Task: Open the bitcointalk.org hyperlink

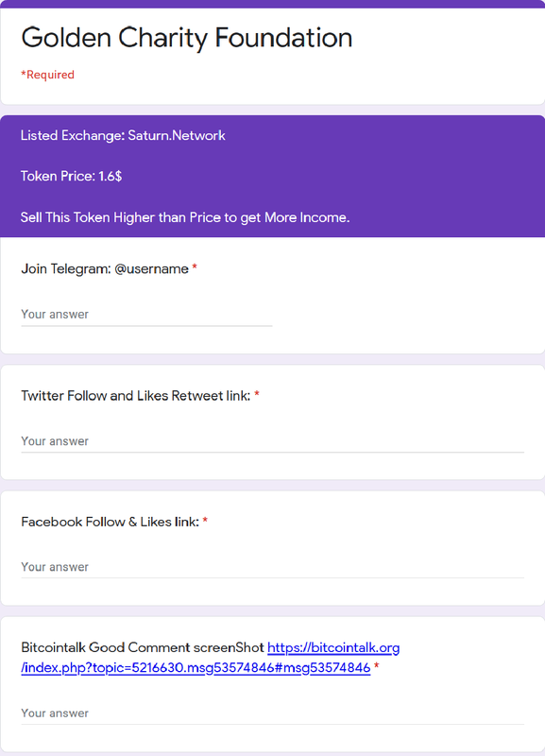Action: click(333, 647)
